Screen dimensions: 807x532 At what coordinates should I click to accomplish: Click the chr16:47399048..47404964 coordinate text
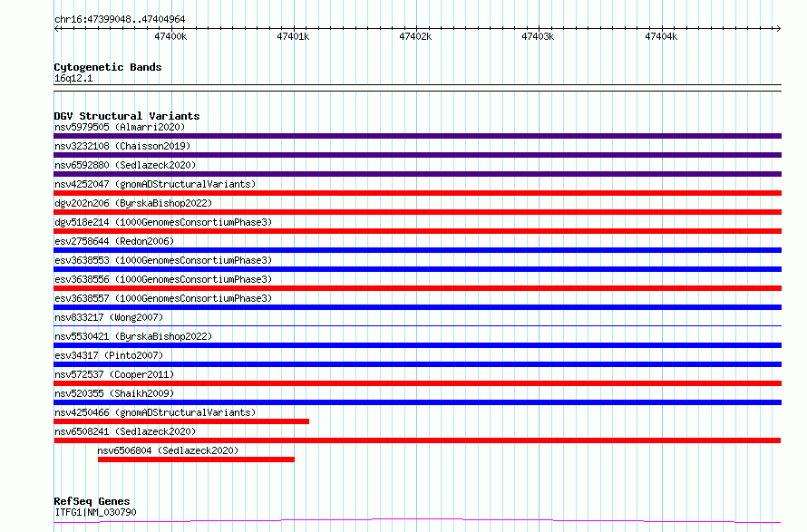pyautogui.click(x=120, y=19)
